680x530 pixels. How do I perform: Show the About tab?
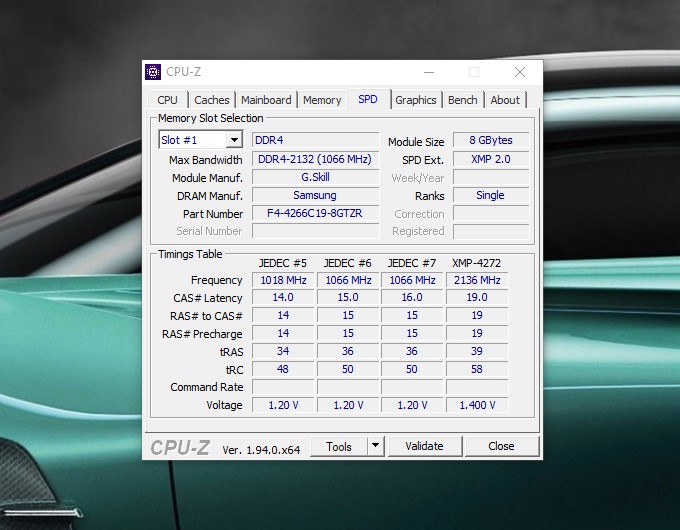[x=505, y=100]
